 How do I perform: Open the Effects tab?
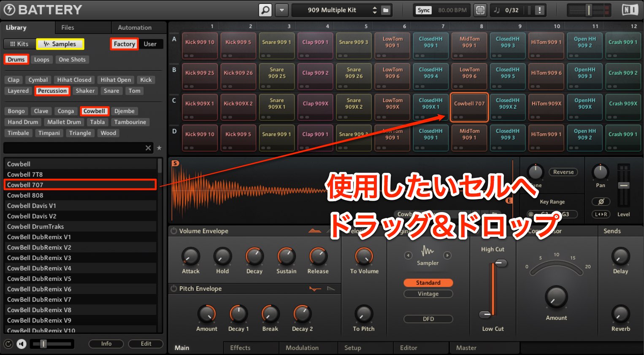(x=240, y=348)
